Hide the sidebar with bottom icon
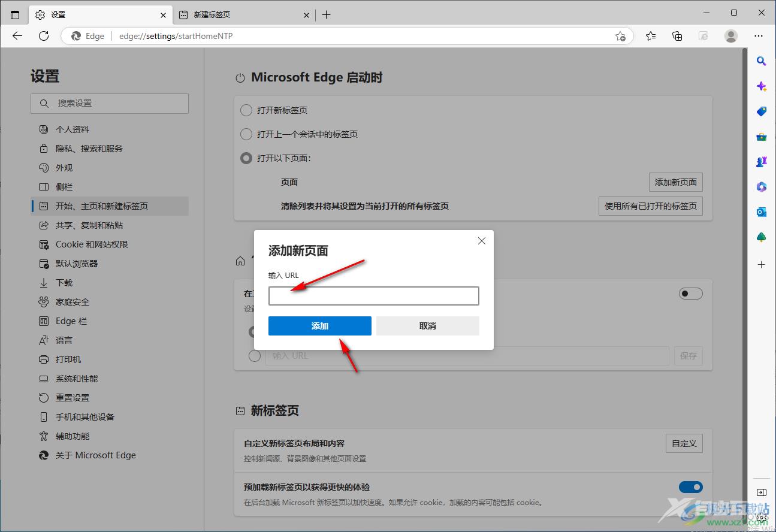The image size is (776, 532). (761, 492)
